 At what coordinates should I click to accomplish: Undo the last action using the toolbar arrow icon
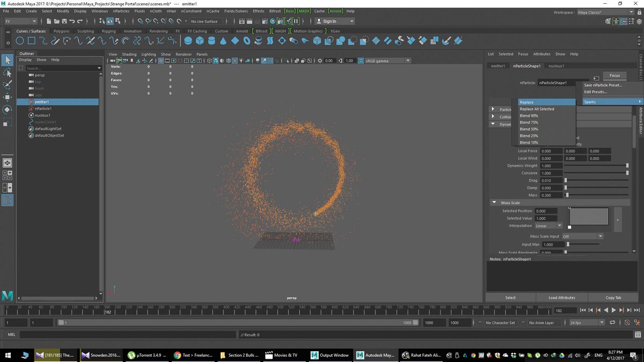click(72, 21)
